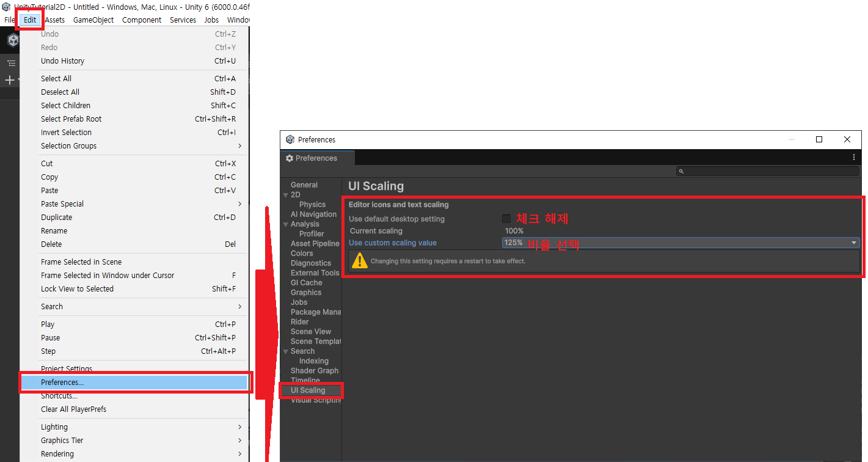This screenshot has height=462, width=868.
Task: Collapse the Search category triangle in the Preferences sidebar
Action: click(285, 351)
